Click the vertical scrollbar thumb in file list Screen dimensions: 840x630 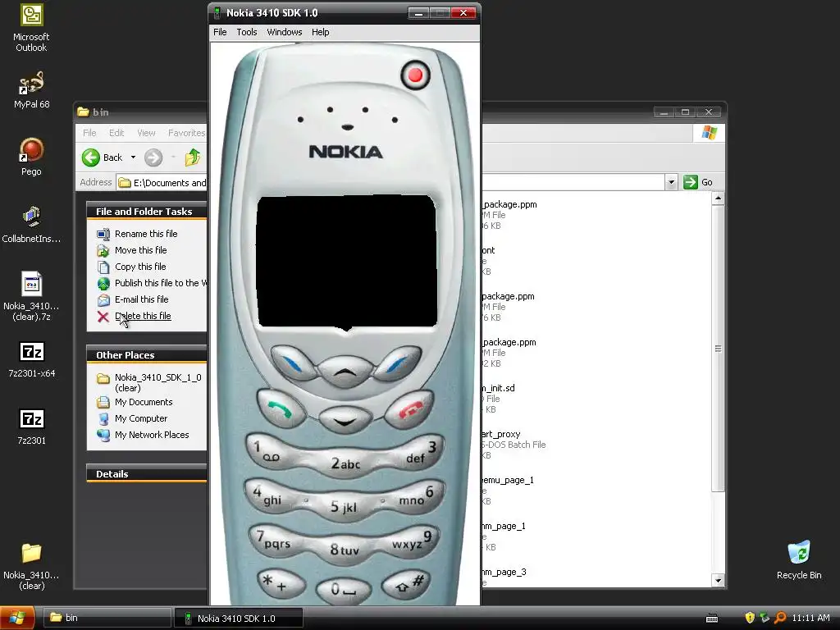[718, 348]
